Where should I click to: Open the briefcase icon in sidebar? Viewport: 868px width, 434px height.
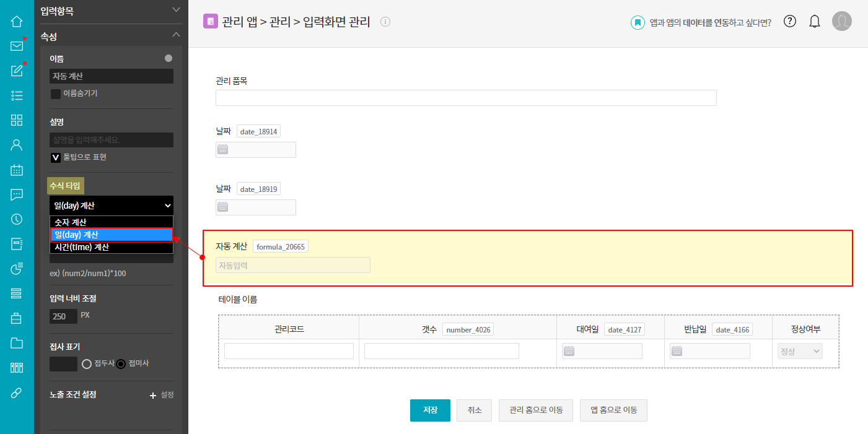(17, 318)
